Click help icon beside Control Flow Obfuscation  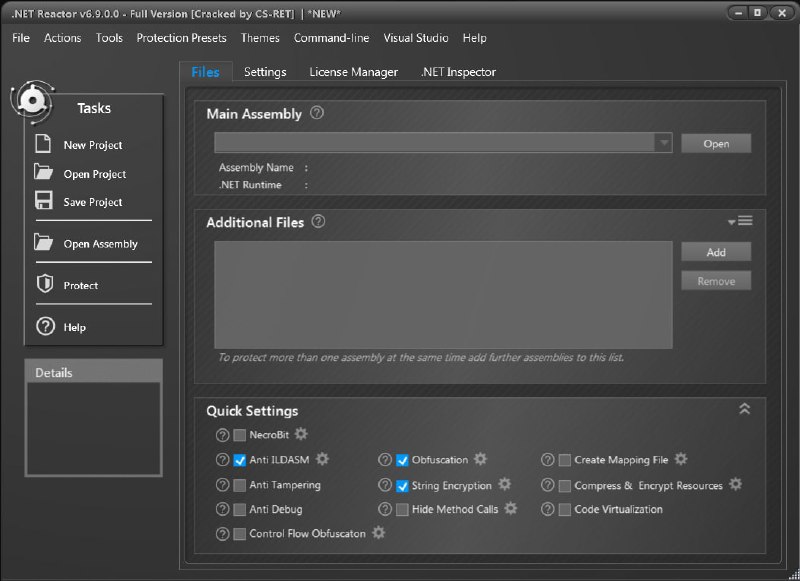[x=222, y=534]
